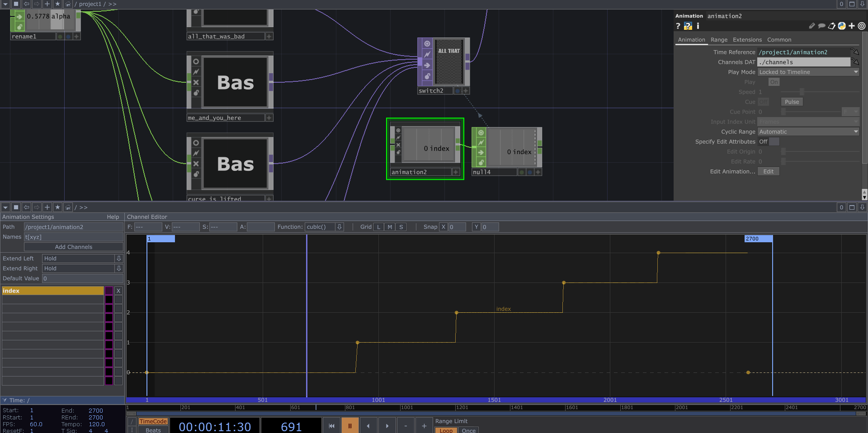
Task: Click the index channel color swatch
Action: tap(109, 291)
